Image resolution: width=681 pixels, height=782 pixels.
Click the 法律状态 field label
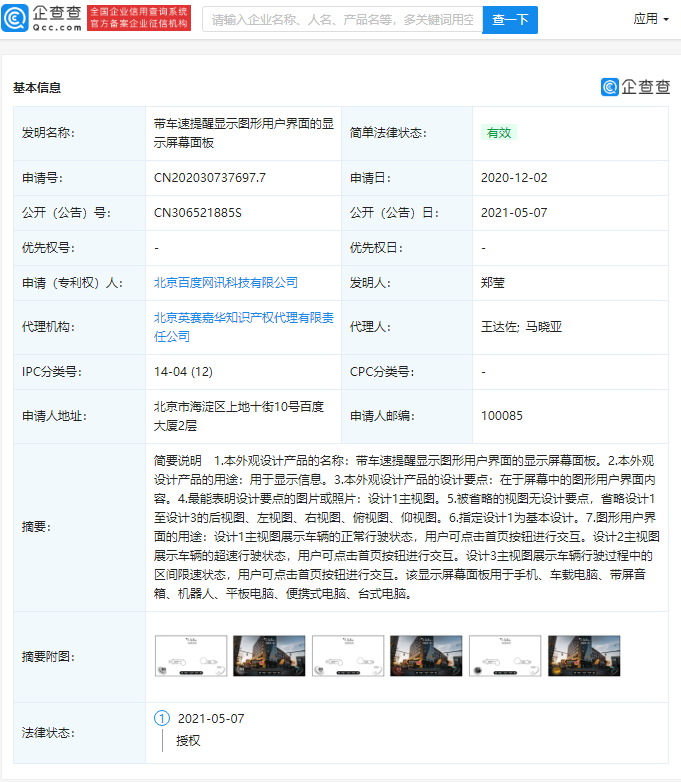(x=48, y=733)
